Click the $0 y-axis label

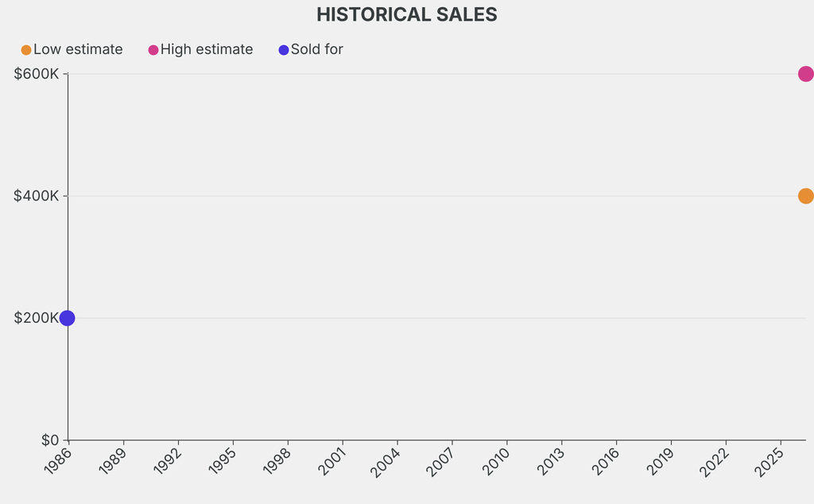[49, 440]
